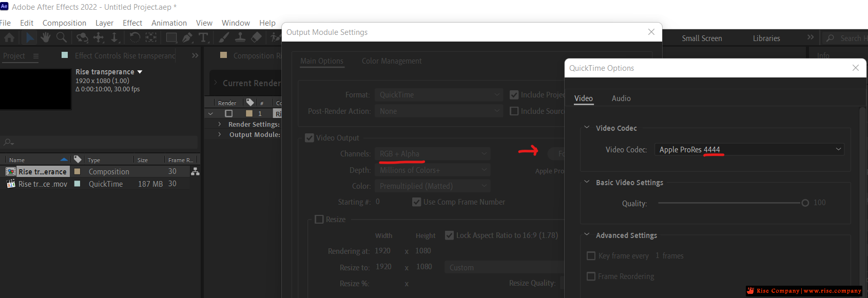The width and height of the screenshot is (868, 298).
Task: Collapse the Video Codec section
Action: (x=587, y=128)
